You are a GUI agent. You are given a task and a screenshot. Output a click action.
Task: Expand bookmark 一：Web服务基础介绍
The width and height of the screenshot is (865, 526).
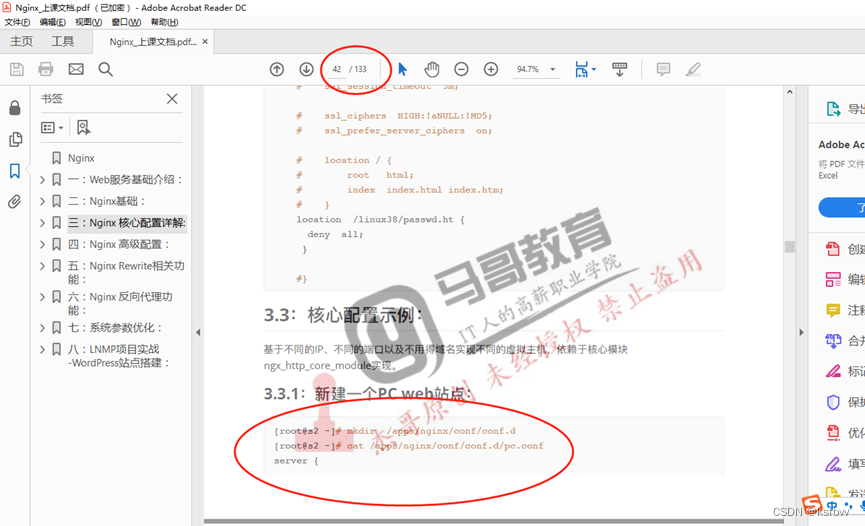pyautogui.click(x=42, y=180)
